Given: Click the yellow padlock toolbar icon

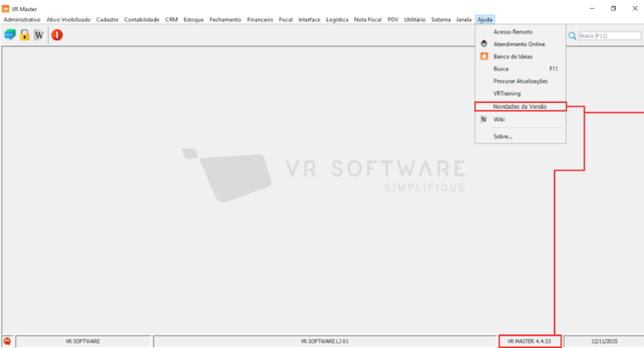Looking at the screenshot, I should [25, 35].
